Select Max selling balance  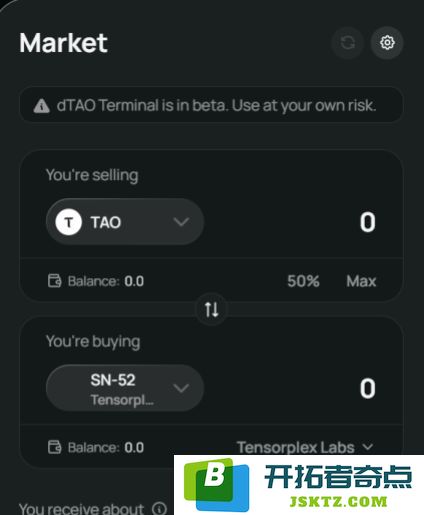pos(361,281)
